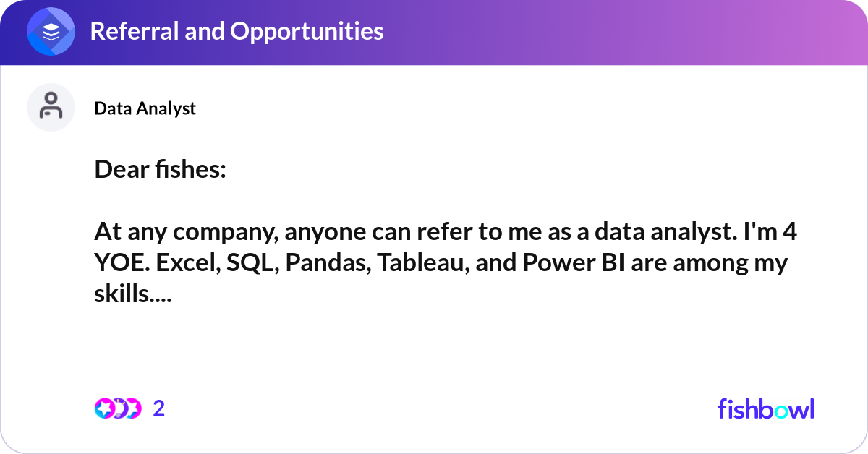Image resolution: width=868 pixels, height=454 pixels.
Task: Open the anonymous user avatar icon
Action: (x=51, y=107)
